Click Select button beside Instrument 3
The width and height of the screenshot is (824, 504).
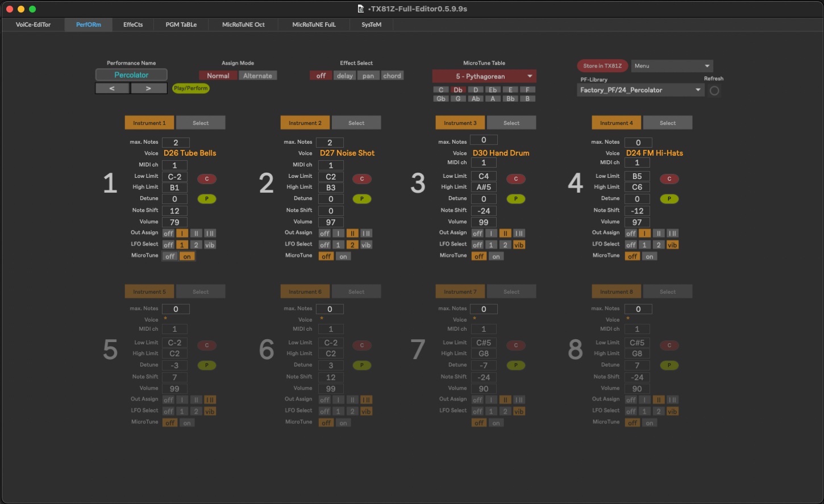[511, 123]
